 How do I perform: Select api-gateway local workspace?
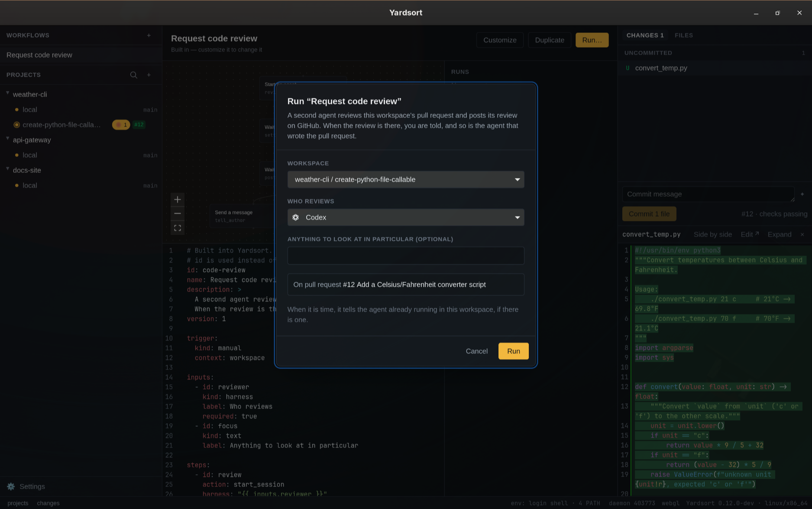click(81, 155)
